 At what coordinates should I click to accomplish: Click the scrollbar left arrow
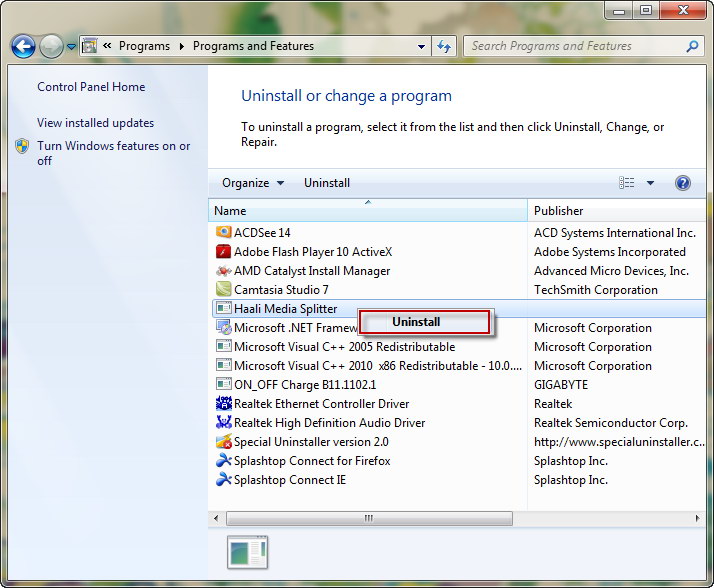(x=216, y=518)
